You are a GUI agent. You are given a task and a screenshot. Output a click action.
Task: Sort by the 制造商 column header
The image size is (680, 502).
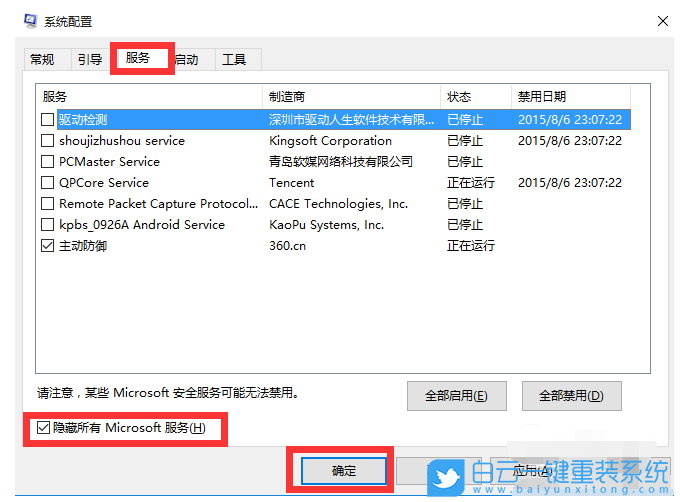coord(351,97)
